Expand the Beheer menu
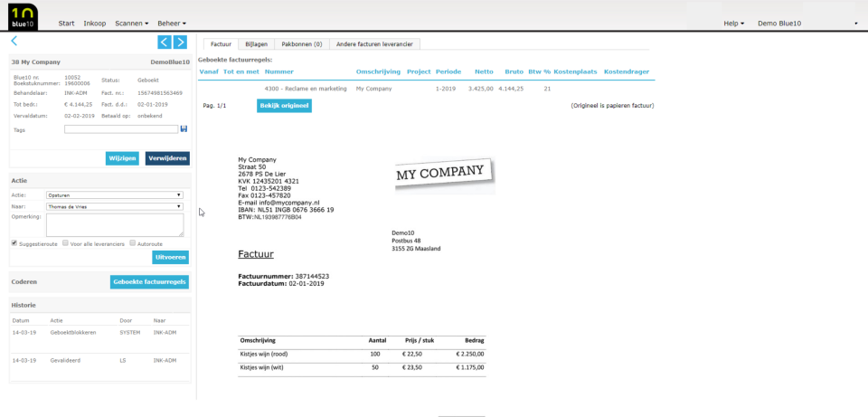This screenshot has width=868, height=417. tap(172, 24)
